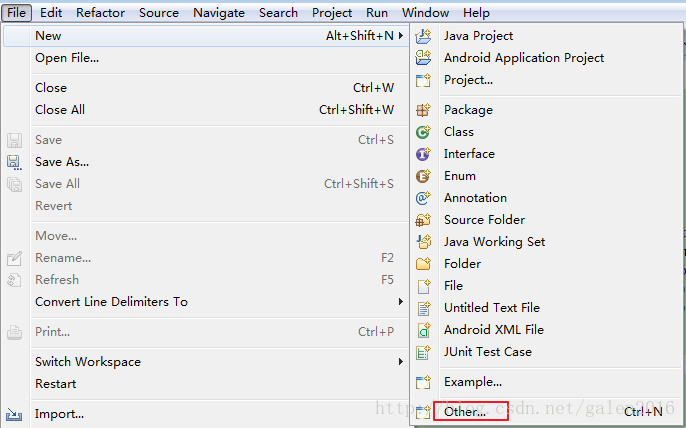Image resolution: width=686 pixels, height=428 pixels.
Task: Click the green Class icon
Action: click(x=423, y=132)
